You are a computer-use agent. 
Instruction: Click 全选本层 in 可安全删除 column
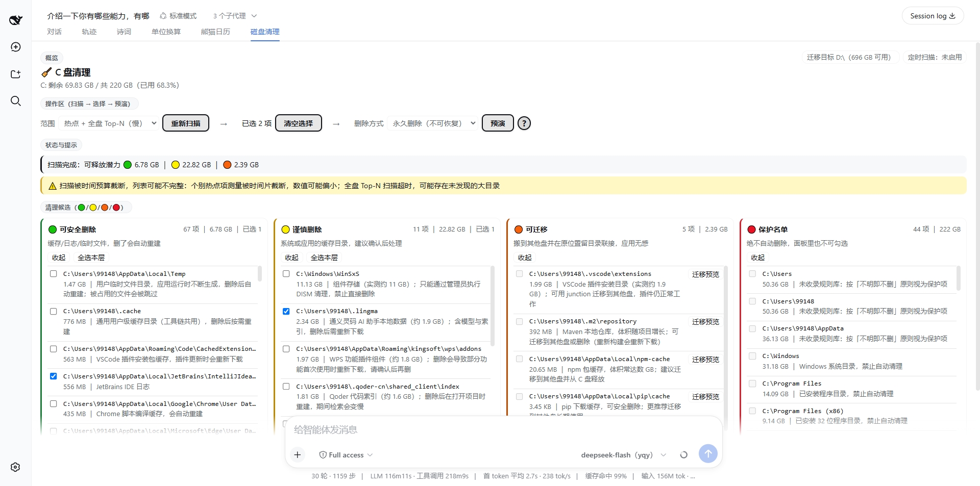point(91,258)
